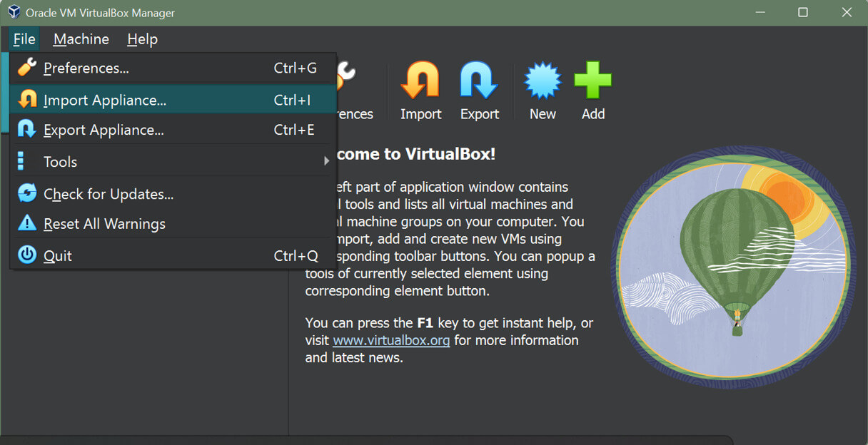Choose Import Appliance... menu entry
Image resolution: width=868 pixels, height=445 pixels.
[173, 100]
